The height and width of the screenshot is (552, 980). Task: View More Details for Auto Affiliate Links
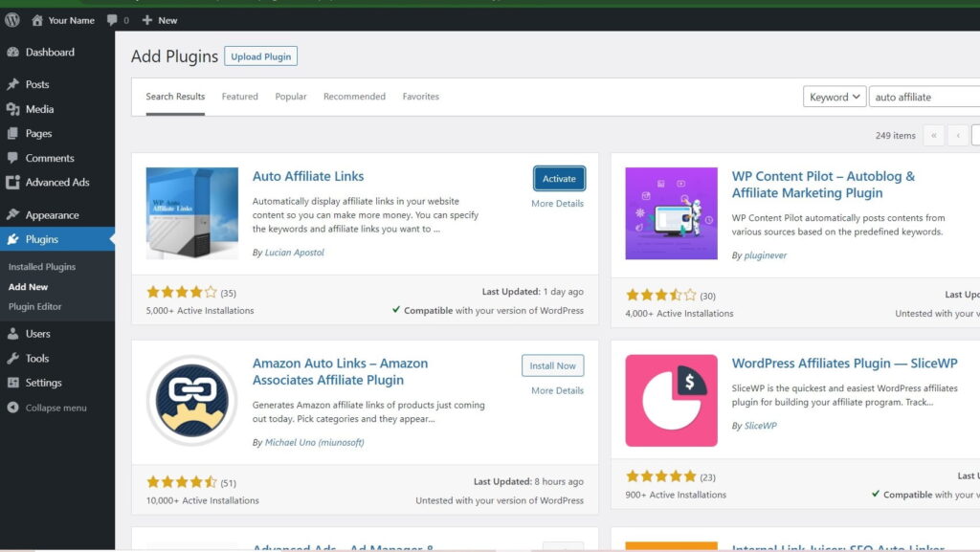point(558,204)
